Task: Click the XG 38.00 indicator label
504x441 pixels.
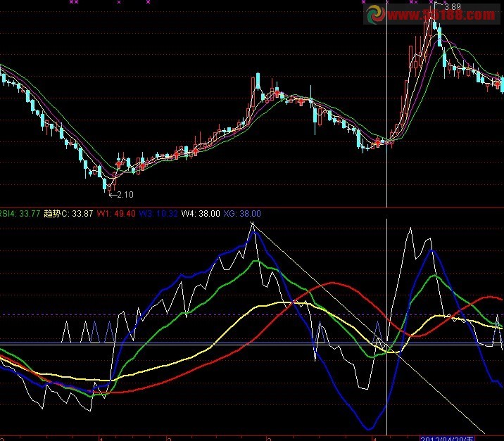Action: [242, 214]
